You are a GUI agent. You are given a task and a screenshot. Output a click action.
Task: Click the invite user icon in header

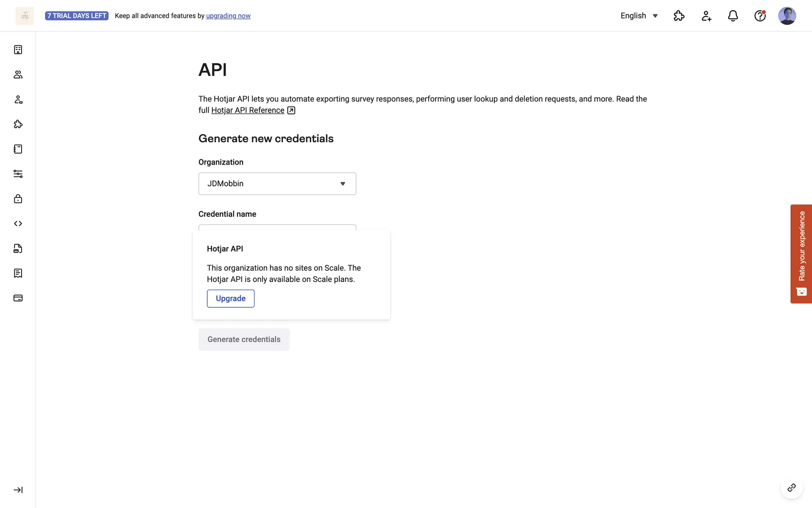[x=706, y=16]
